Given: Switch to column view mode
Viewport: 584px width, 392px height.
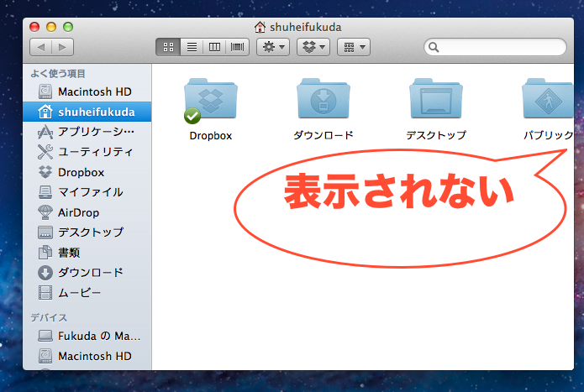Looking at the screenshot, I should tap(214, 47).
